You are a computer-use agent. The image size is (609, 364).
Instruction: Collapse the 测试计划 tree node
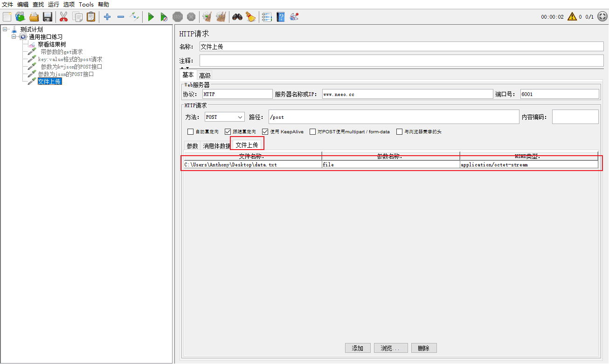pyautogui.click(x=5, y=29)
